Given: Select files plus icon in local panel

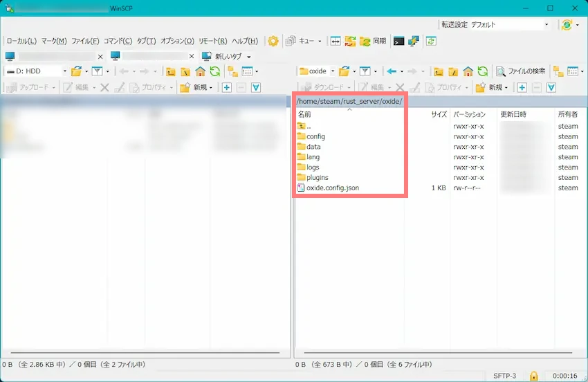Looking at the screenshot, I should click(226, 87).
